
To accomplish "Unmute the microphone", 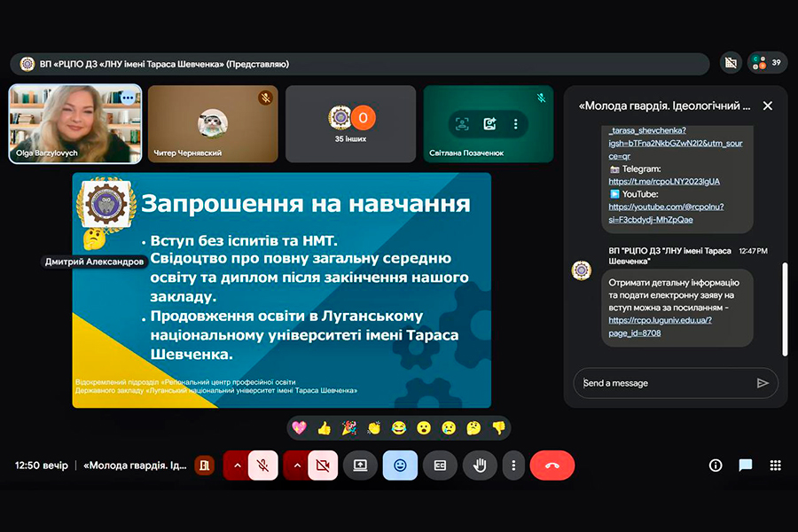I will pyautogui.click(x=263, y=465).
